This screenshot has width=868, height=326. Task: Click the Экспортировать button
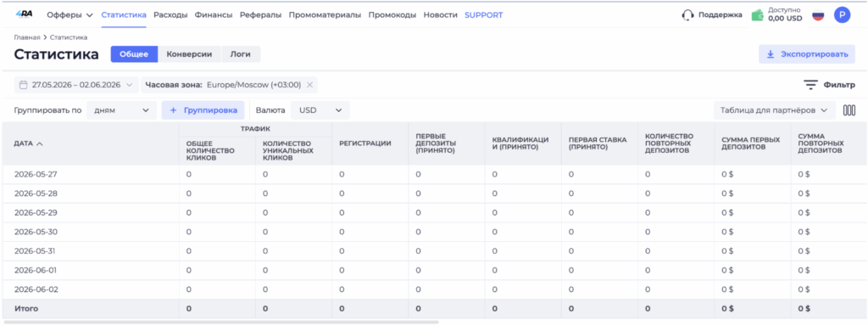coord(807,54)
